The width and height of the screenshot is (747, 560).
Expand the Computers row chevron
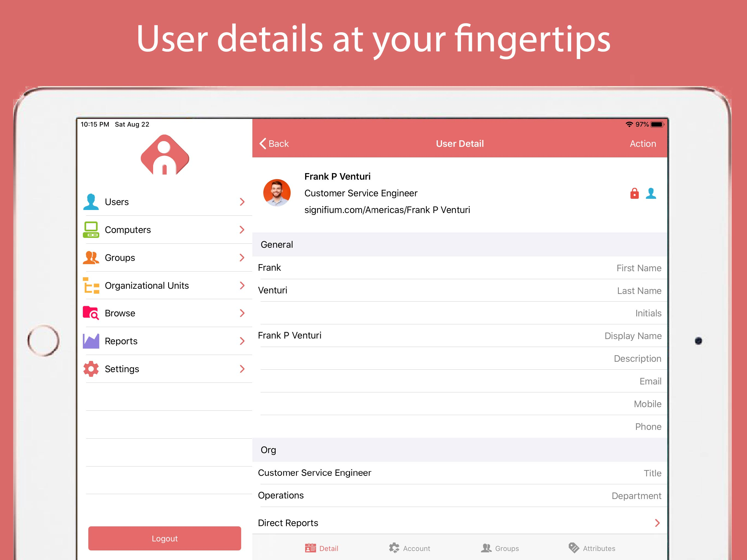click(242, 230)
